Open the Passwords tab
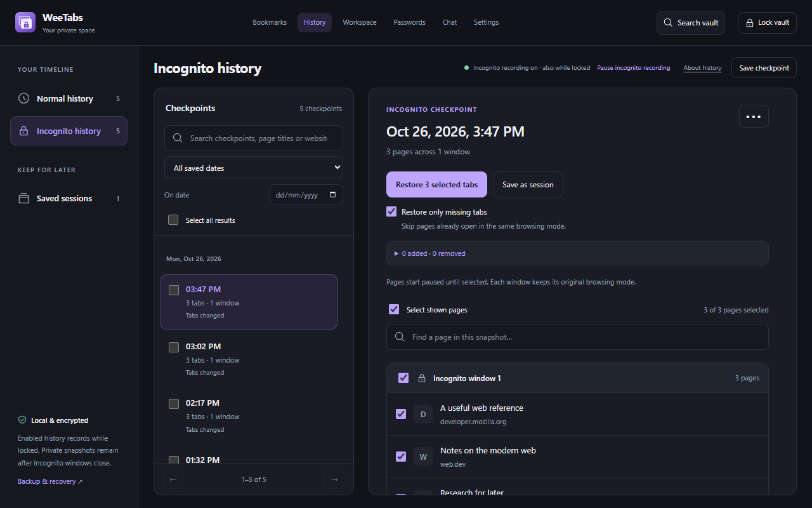Screen dimensions: 812x508 click(409, 22)
